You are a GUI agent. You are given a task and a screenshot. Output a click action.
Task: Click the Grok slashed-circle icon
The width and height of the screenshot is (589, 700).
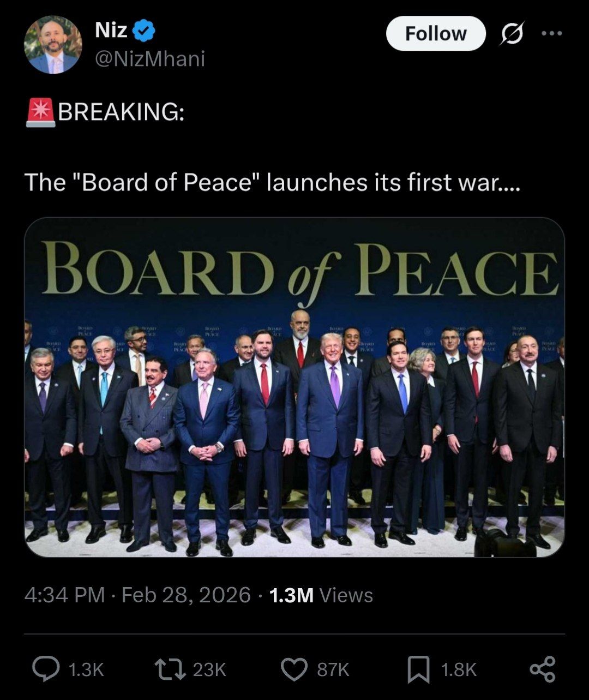(512, 34)
